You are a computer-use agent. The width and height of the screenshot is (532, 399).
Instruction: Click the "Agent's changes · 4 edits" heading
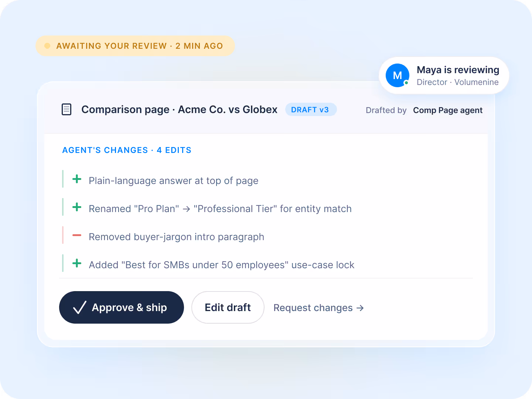[x=127, y=150]
